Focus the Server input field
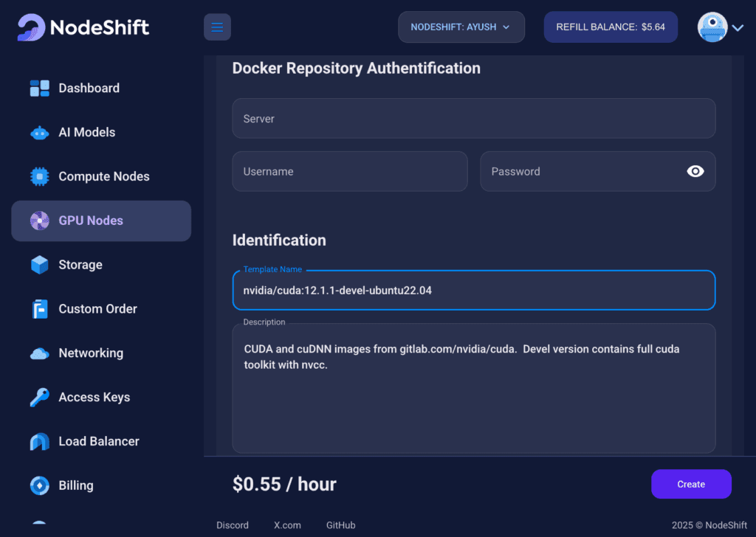Image resolution: width=756 pixels, height=537 pixels. click(x=473, y=119)
